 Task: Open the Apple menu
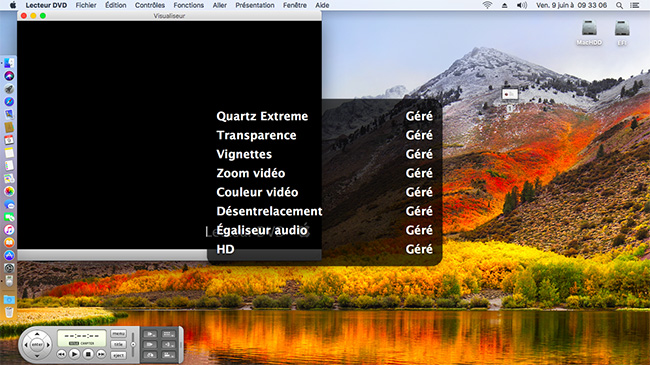coord(13,5)
